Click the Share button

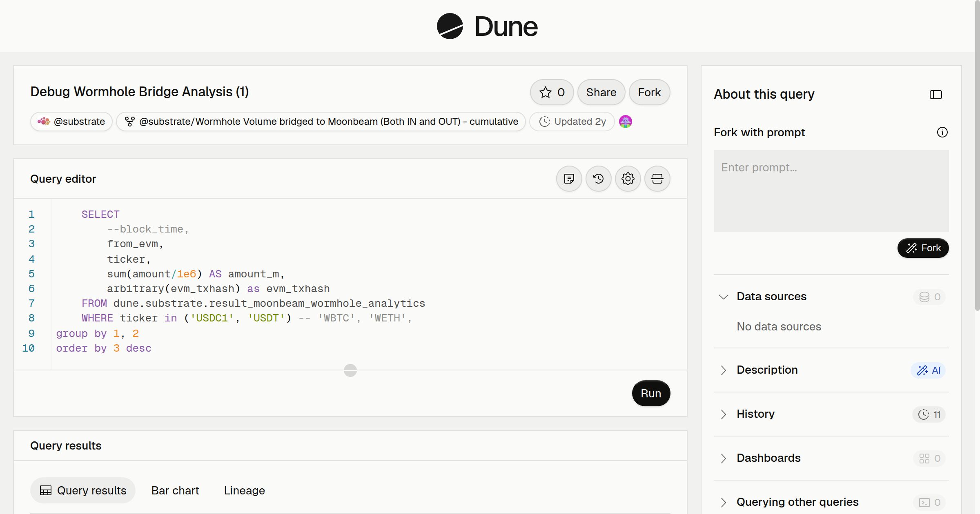click(601, 92)
